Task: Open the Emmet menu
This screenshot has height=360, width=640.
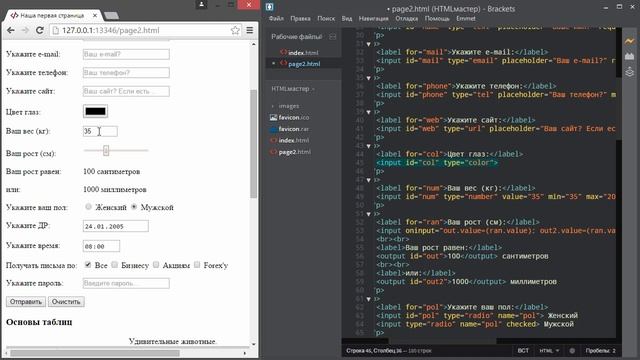Action: [466, 18]
